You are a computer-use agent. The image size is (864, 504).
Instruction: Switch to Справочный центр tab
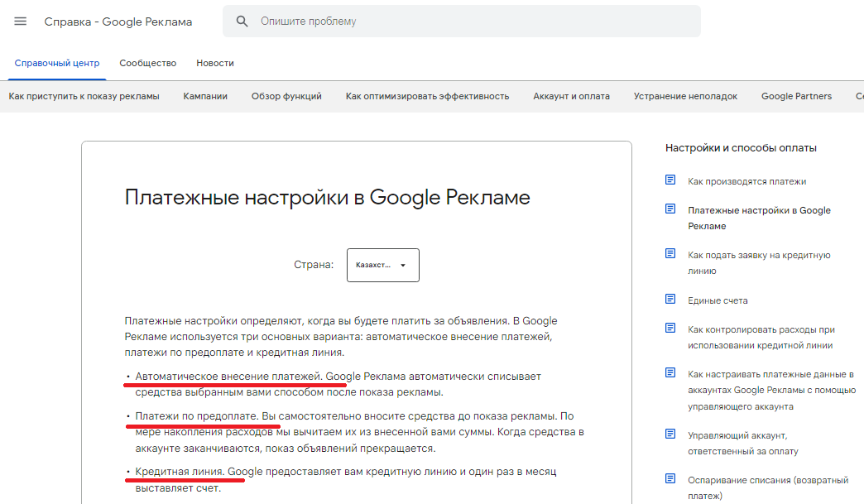(x=57, y=64)
